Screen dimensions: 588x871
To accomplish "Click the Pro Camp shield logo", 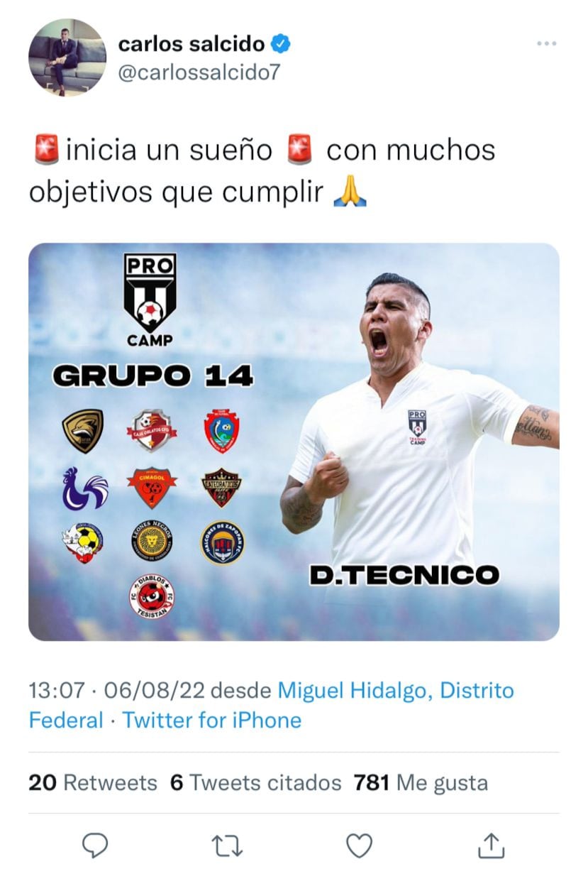I will [x=150, y=300].
